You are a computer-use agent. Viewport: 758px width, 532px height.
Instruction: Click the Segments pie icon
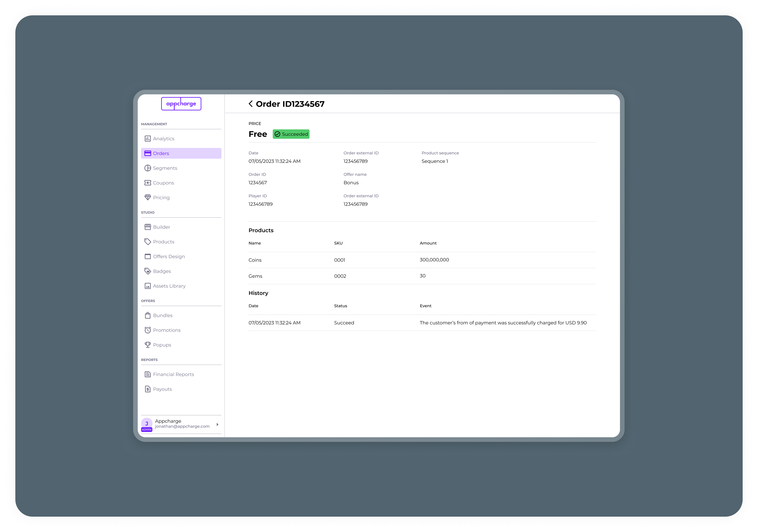pos(147,168)
